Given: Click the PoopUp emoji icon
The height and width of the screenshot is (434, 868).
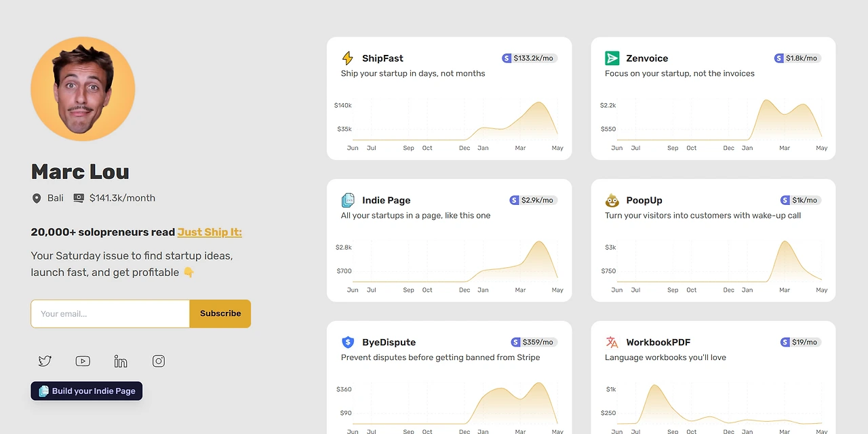Looking at the screenshot, I should 612,200.
